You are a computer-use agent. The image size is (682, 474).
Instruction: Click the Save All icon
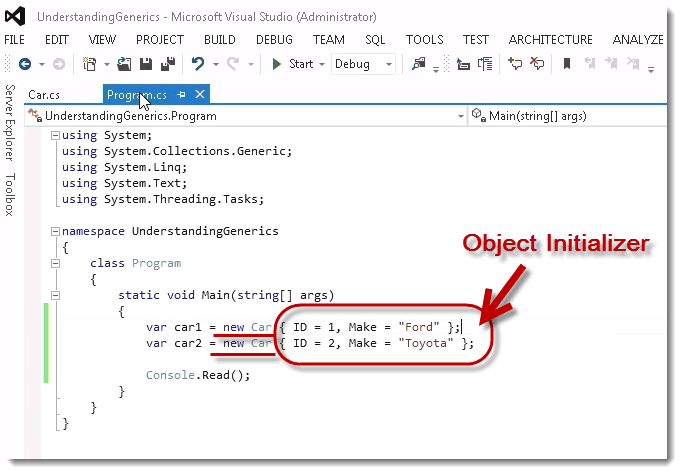click(x=167, y=64)
